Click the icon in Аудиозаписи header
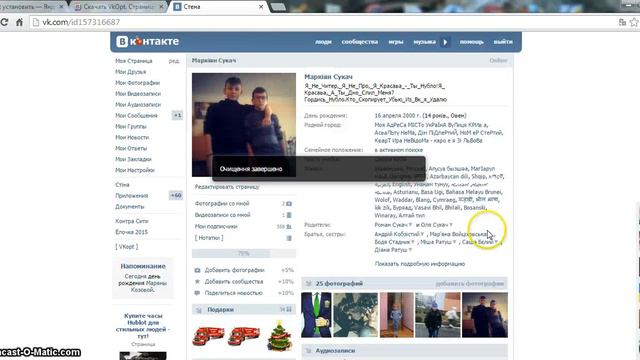The height and width of the screenshot is (360, 640). [308, 351]
